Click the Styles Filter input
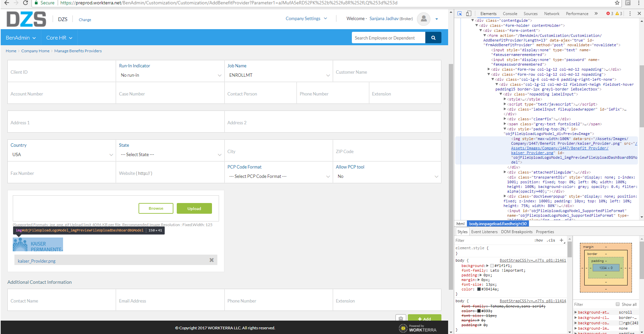 (x=493, y=240)
